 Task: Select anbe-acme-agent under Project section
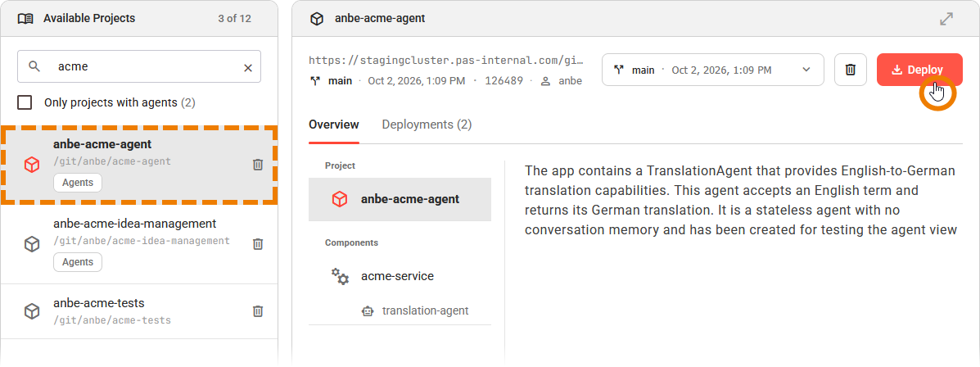(x=400, y=199)
